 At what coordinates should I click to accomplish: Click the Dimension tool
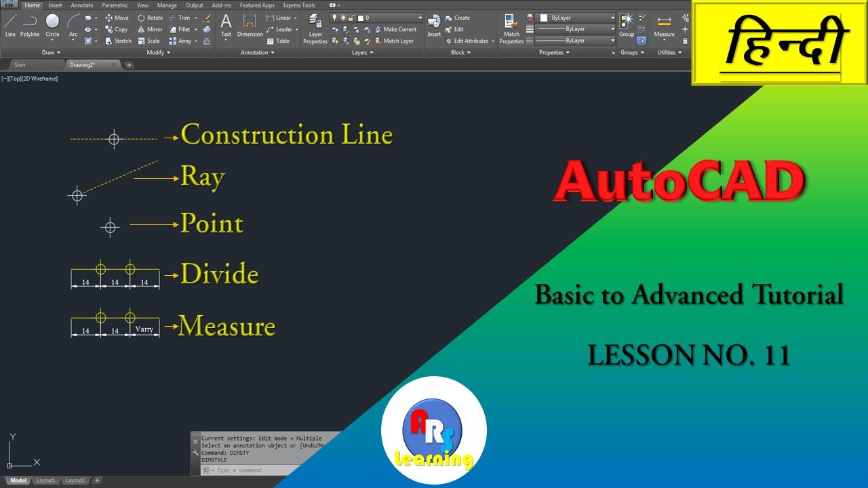click(250, 25)
